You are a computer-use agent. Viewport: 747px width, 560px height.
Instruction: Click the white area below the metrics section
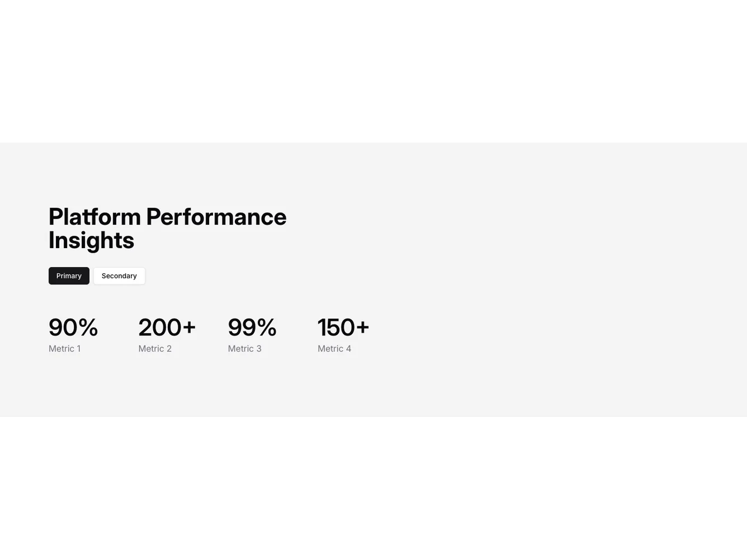tap(373, 486)
